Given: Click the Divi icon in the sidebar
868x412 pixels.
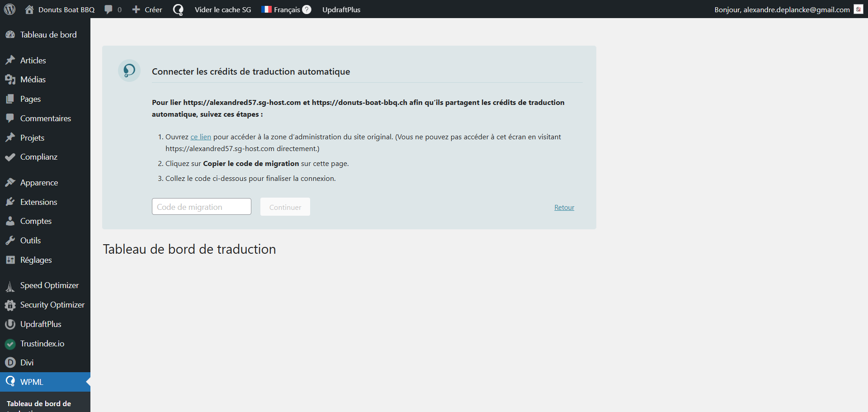Looking at the screenshot, I should [10, 363].
